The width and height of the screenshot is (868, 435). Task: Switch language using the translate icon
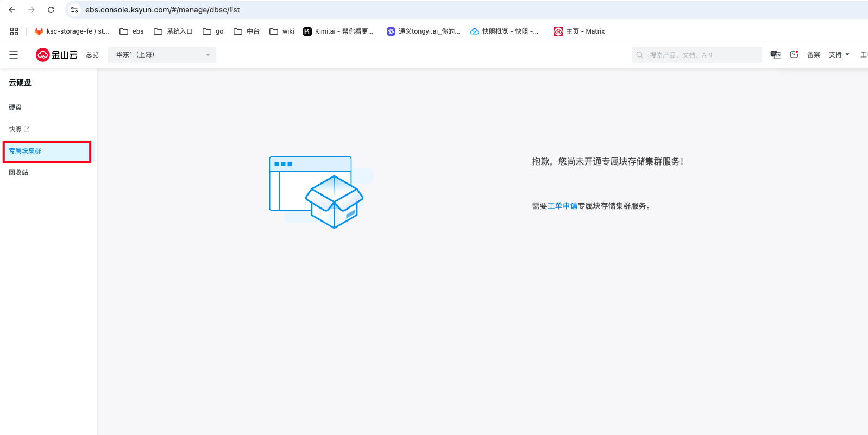(x=776, y=55)
